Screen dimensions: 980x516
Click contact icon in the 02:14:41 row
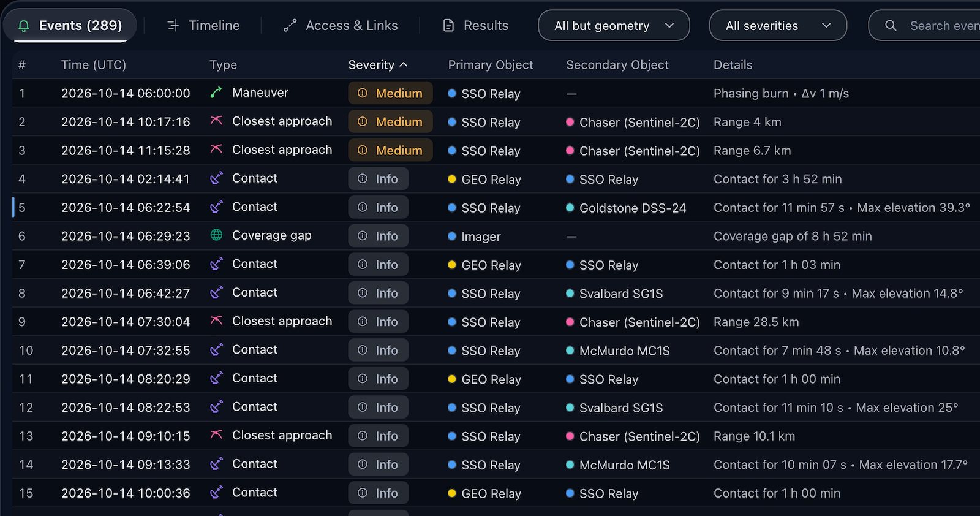(216, 178)
